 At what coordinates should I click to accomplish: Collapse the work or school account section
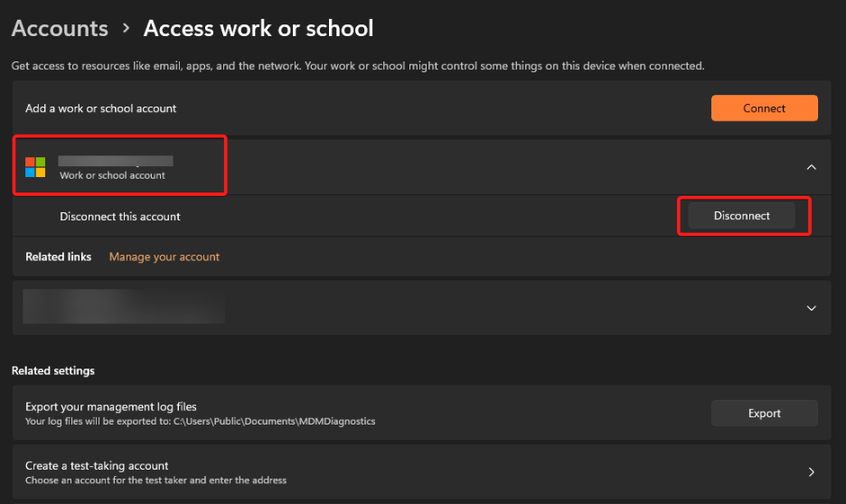coord(811,167)
